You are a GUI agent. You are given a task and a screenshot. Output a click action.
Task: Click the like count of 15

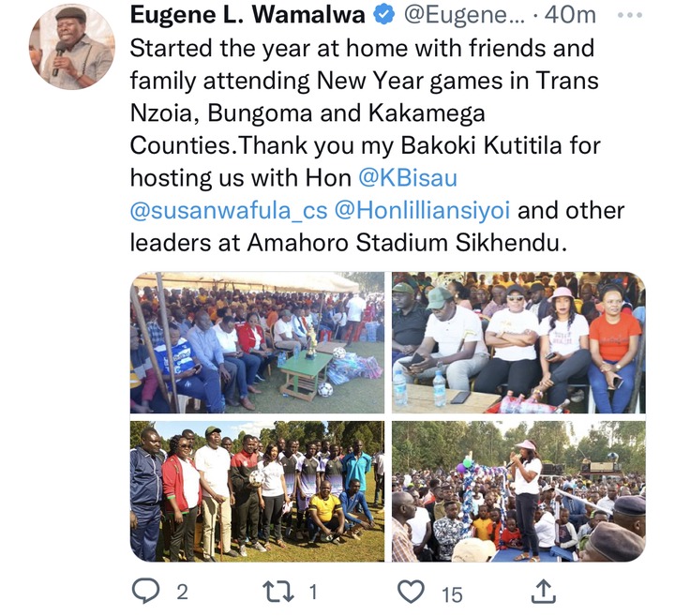pyautogui.click(x=452, y=595)
